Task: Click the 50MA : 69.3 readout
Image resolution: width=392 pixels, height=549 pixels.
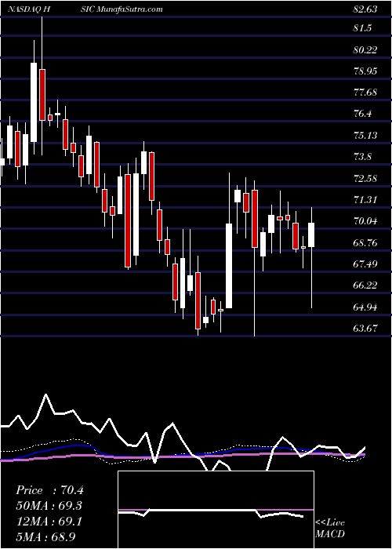Action: click(49, 506)
